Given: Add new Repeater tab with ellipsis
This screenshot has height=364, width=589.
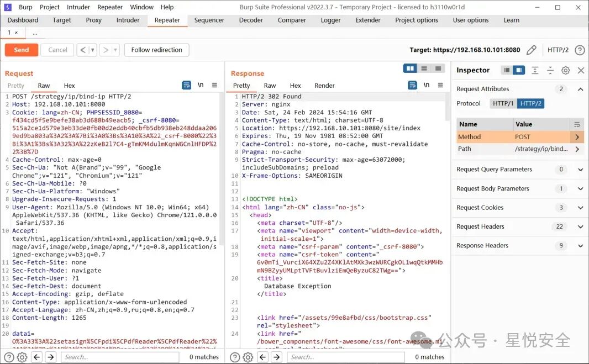Looking at the screenshot, I should (35, 33).
